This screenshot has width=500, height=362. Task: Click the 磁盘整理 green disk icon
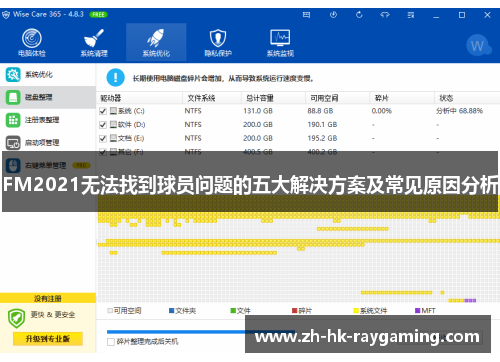tap(13, 97)
